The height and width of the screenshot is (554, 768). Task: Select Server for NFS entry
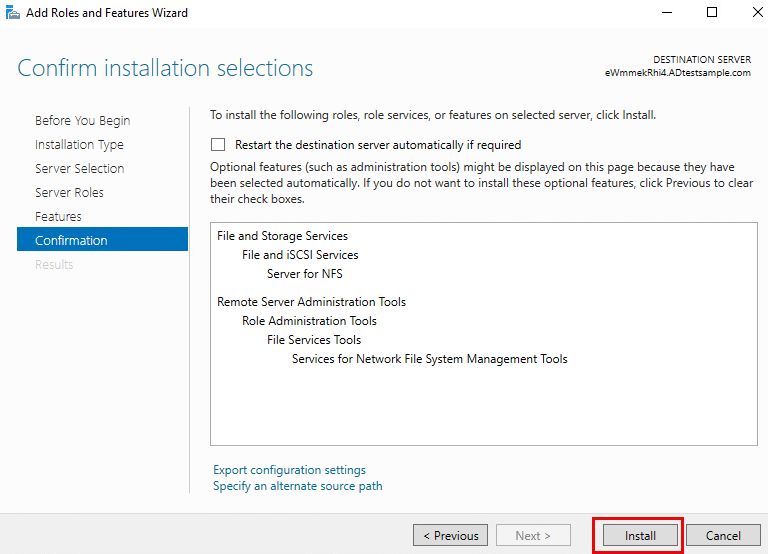coord(304,274)
